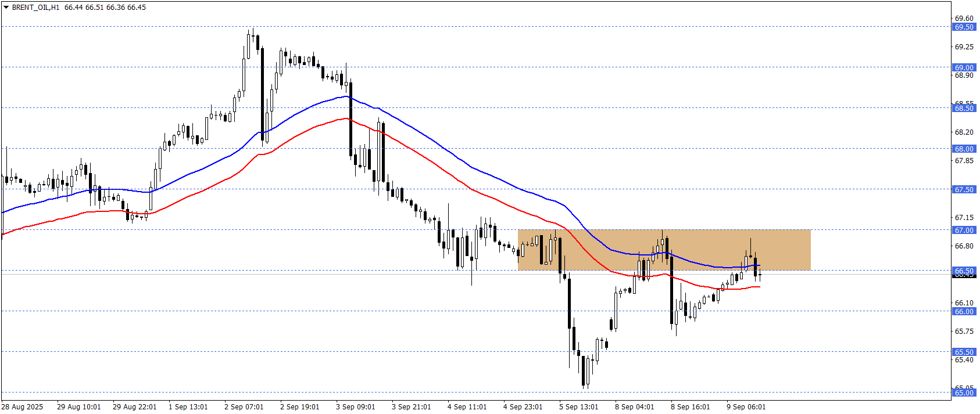Click the 8 Sep 16:01 time label
Viewport: 980px width, 414px height.
691,407
